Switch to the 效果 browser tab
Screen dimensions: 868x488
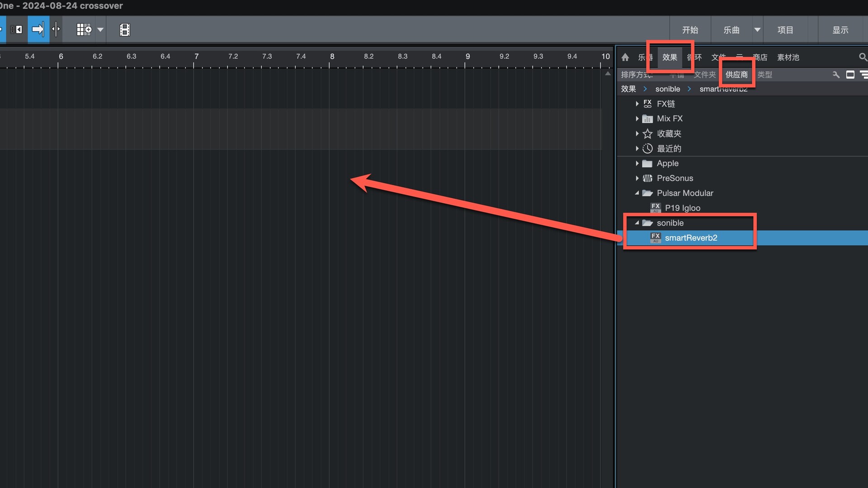point(670,57)
